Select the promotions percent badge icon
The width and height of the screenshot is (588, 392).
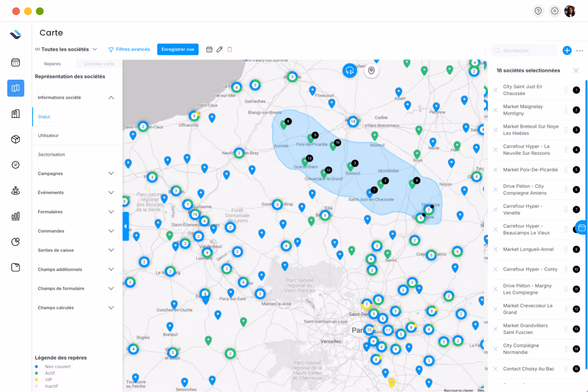click(x=15, y=165)
